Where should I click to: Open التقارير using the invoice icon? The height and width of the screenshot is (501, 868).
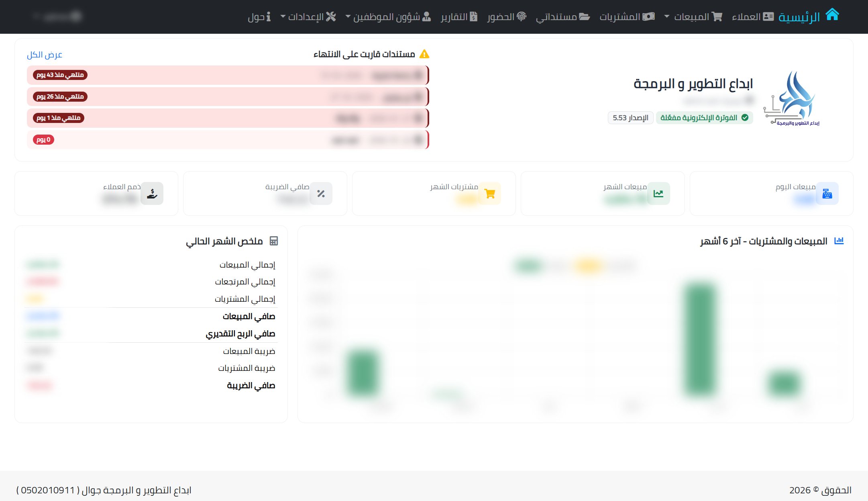[473, 16]
